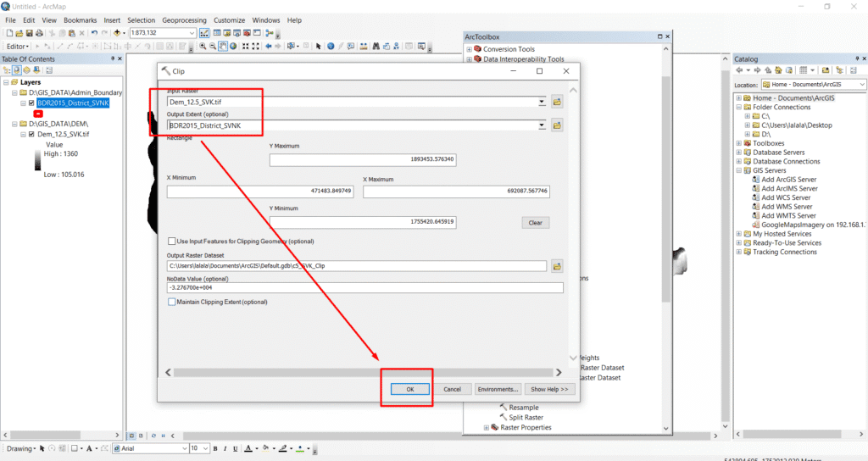Go back to previous extent arrow
The height and width of the screenshot is (461, 868).
point(269,47)
